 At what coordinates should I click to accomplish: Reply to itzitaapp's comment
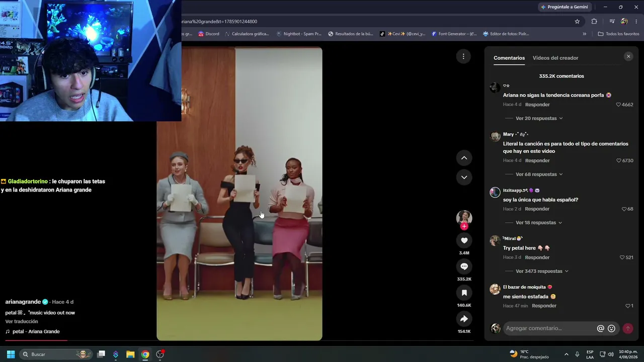coord(537,209)
